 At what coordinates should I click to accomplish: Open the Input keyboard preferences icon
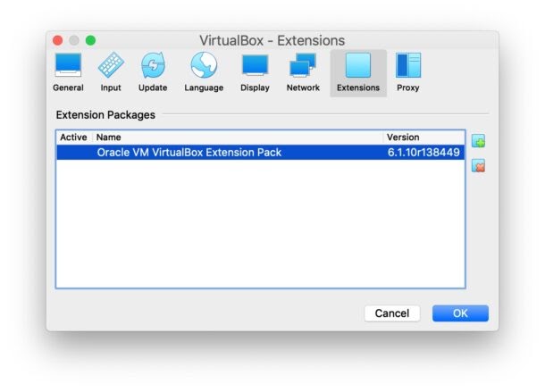coord(111,72)
